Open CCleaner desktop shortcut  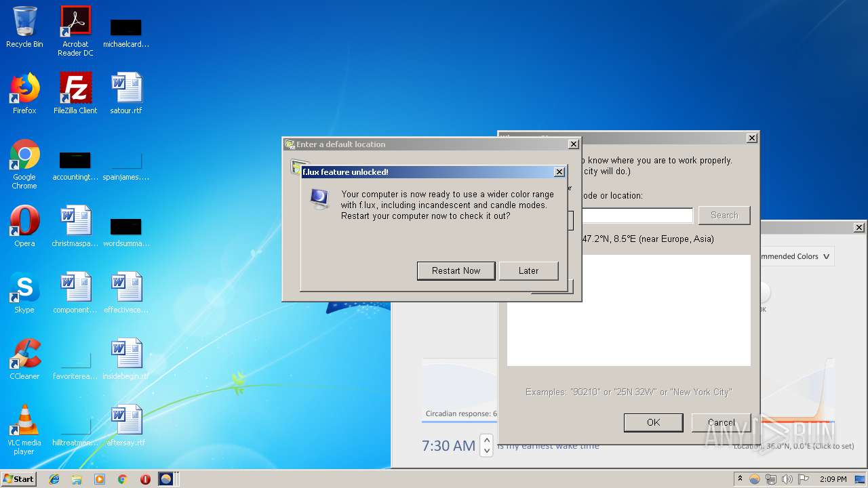(24, 359)
